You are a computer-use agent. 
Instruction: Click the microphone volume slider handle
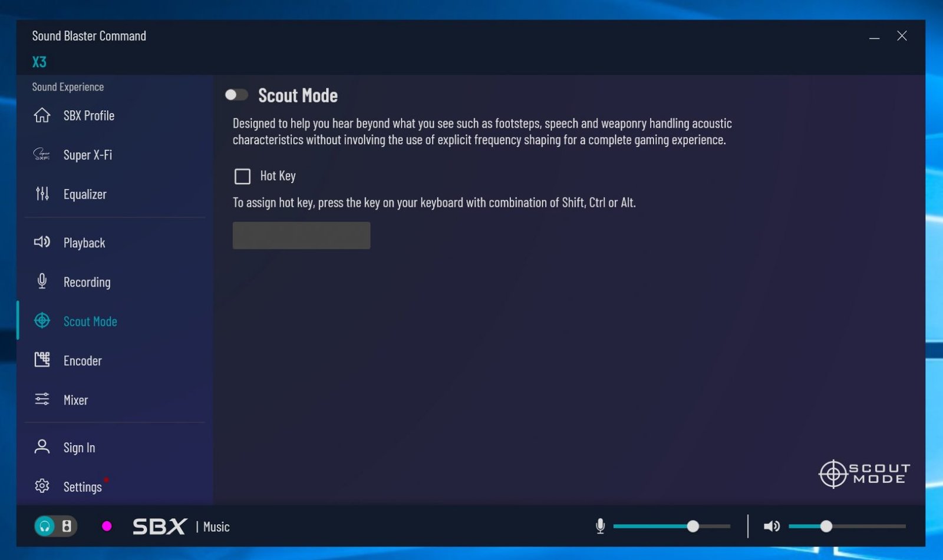point(693,526)
